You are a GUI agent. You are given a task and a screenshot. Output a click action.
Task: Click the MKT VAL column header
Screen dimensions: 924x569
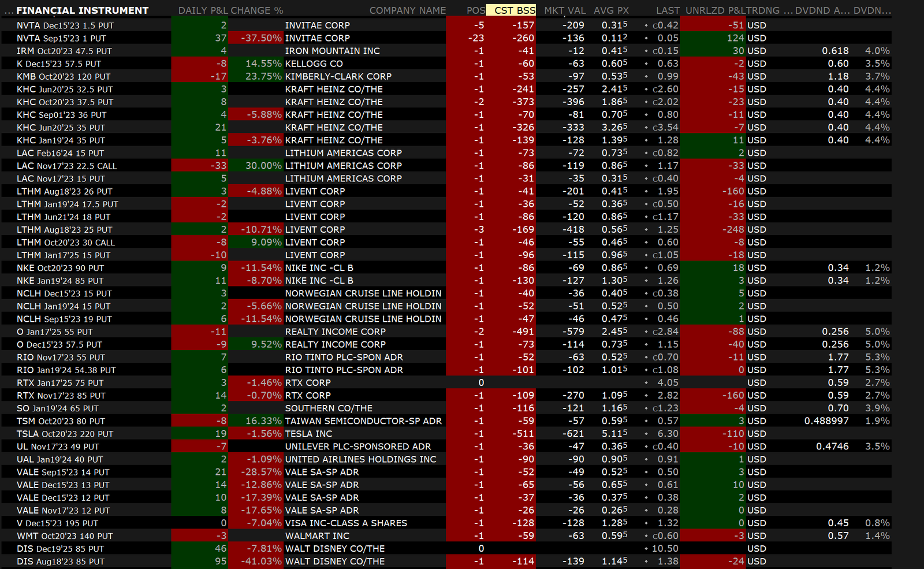564,10
